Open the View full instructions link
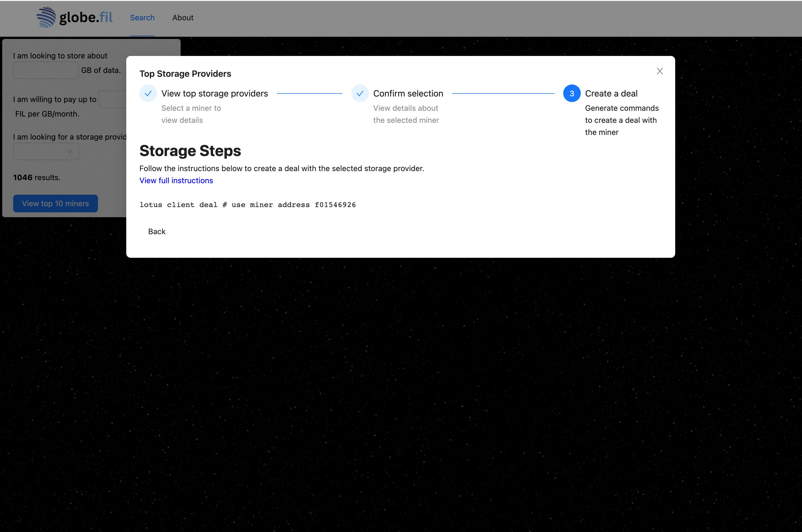This screenshot has width=802, height=532. tap(176, 180)
